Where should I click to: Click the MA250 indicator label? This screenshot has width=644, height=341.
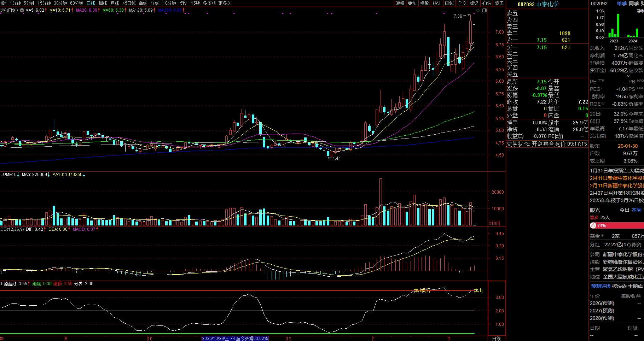point(171,10)
